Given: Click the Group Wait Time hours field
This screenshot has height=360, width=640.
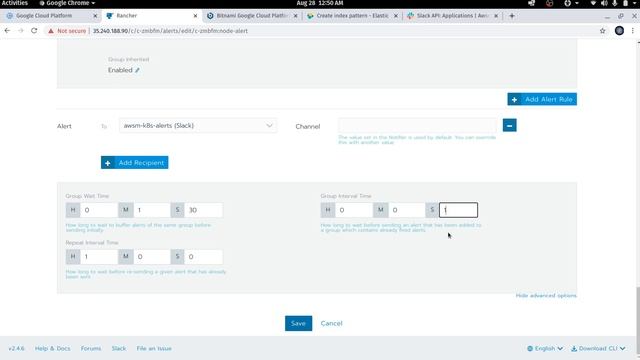Looking at the screenshot, I should [x=99, y=210].
